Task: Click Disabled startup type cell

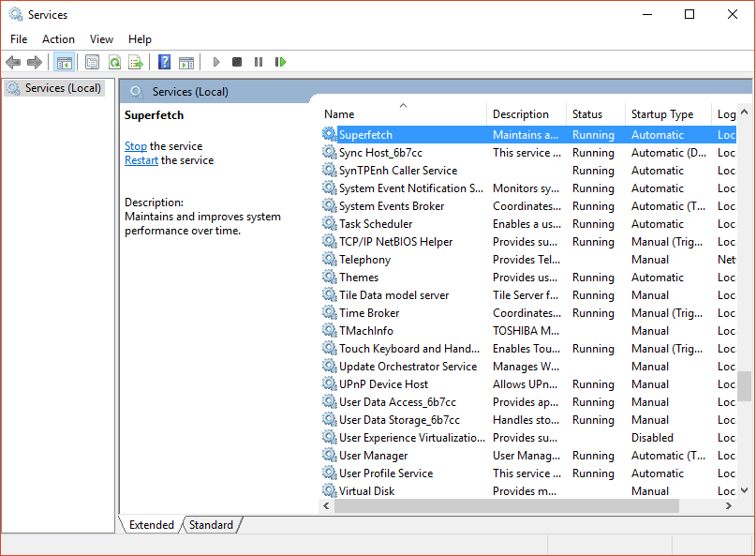Action: 652,438
